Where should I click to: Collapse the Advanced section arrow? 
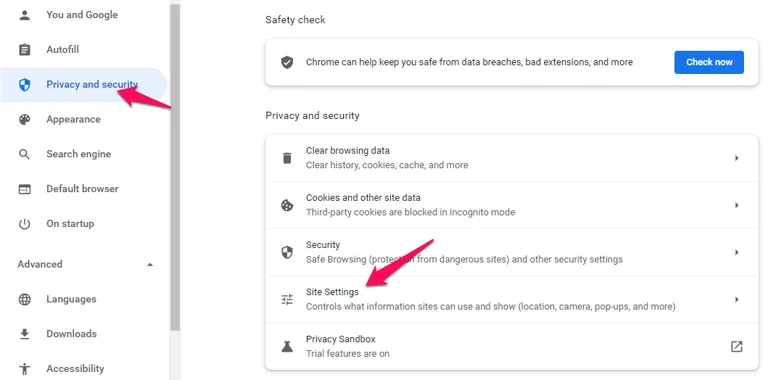(x=150, y=264)
